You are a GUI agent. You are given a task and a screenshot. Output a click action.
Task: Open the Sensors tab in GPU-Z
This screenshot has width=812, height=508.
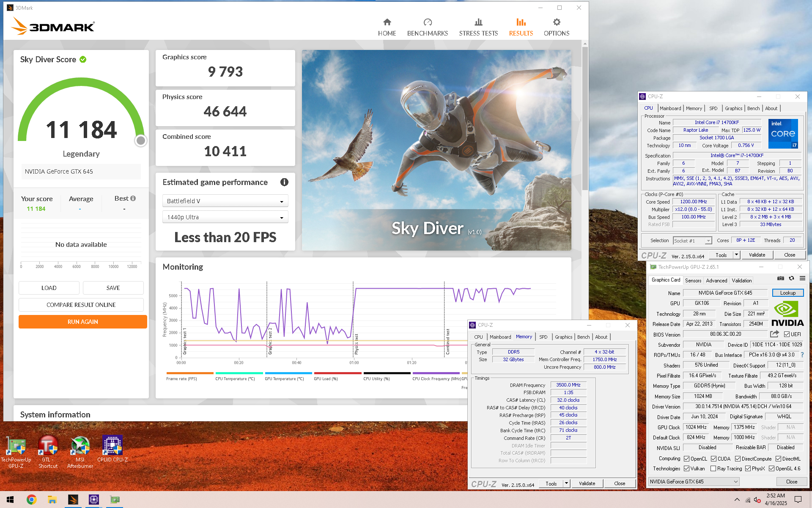(x=693, y=280)
